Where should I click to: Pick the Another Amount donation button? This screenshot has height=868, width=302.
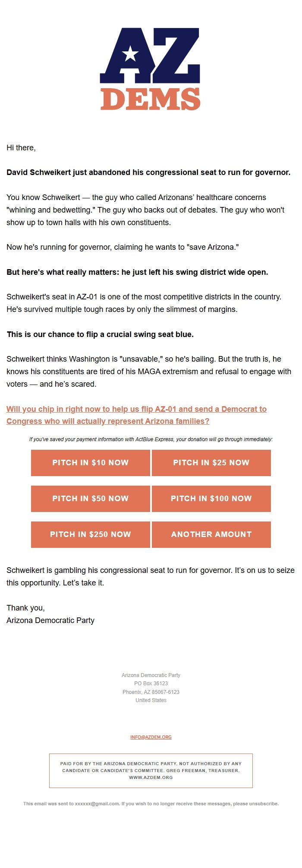[x=211, y=534]
